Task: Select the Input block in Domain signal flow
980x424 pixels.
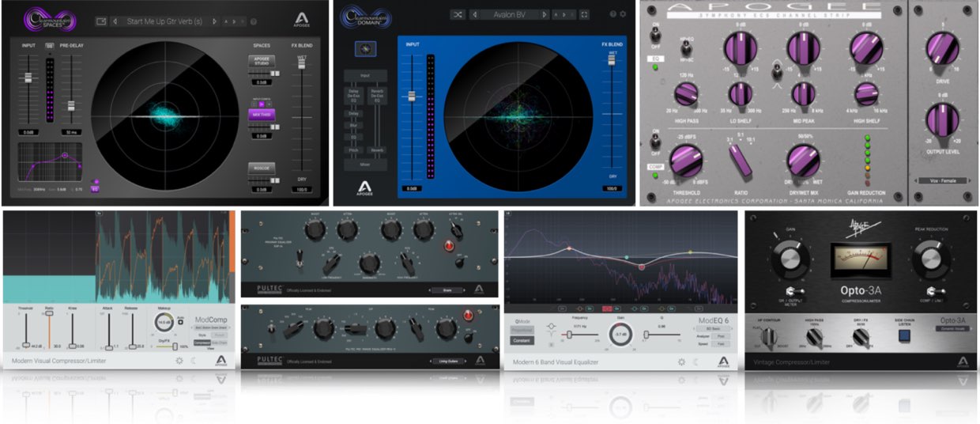Action: (x=365, y=76)
